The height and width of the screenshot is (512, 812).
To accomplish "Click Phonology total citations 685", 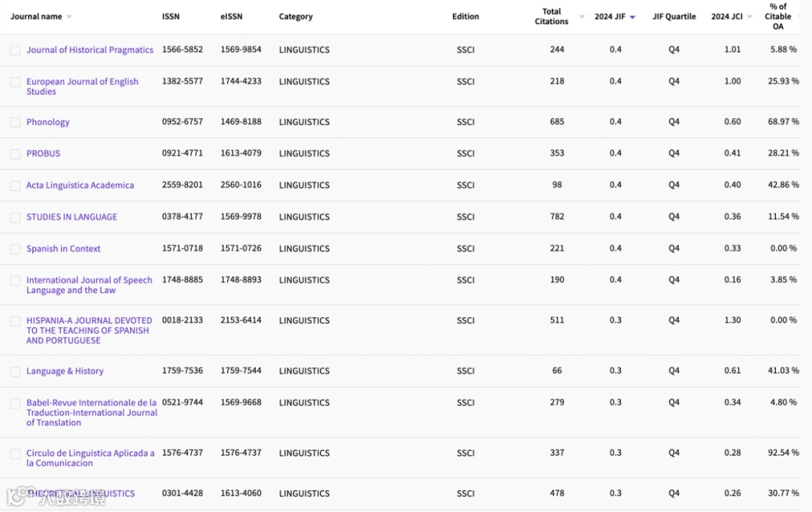I will pos(557,122).
